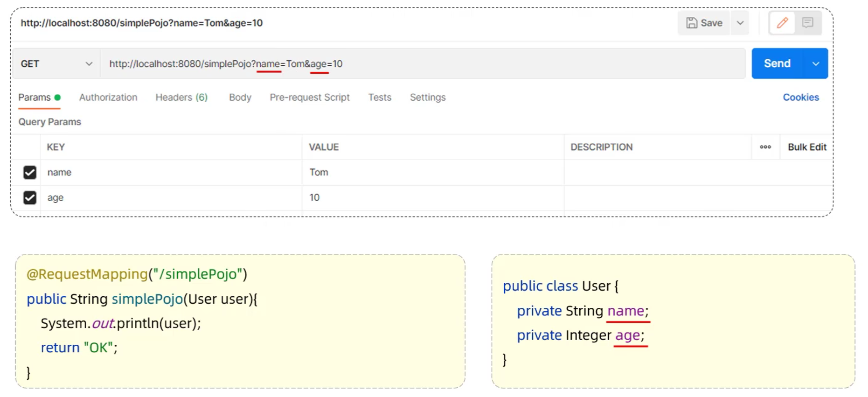This screenshot has width=868, height=397.
Task: Open the Save options dropdown arrow
Action: pos(740,23)
